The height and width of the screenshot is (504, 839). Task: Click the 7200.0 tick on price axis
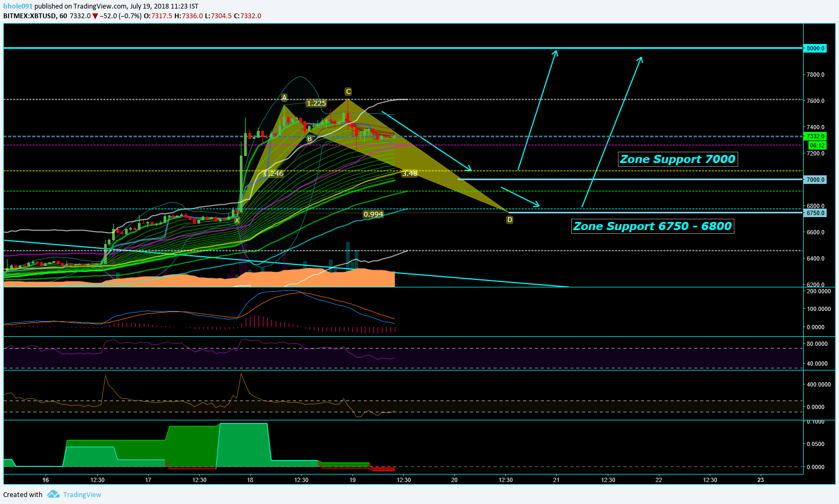tap(815, 153)
